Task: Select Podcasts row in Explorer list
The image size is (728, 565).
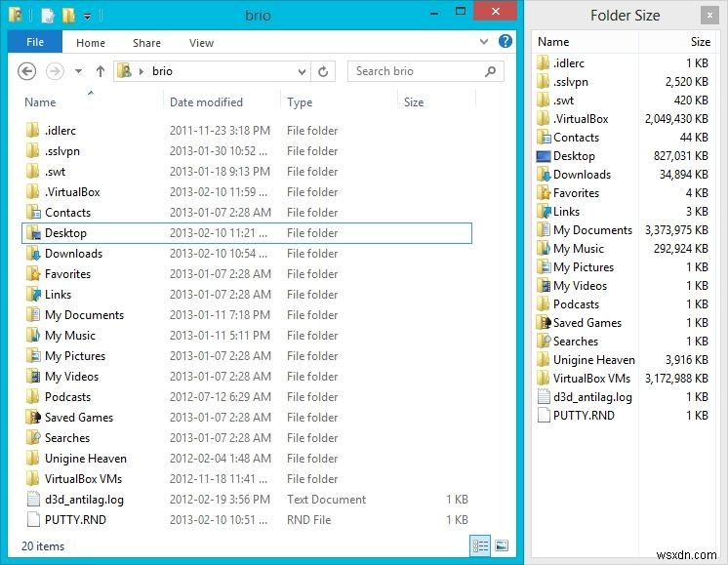Action: [x=247, y=397]
